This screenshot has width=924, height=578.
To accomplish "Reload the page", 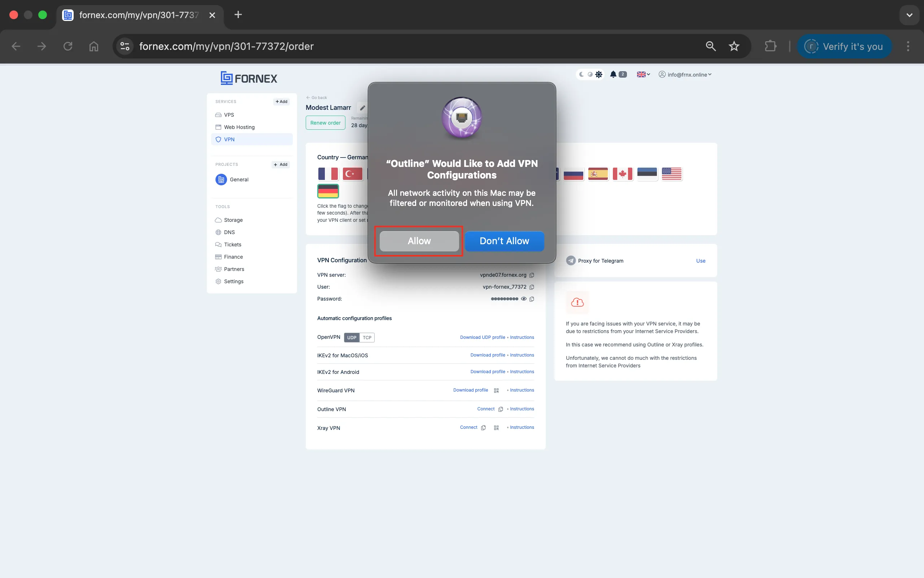I will (x=67, y=46).
